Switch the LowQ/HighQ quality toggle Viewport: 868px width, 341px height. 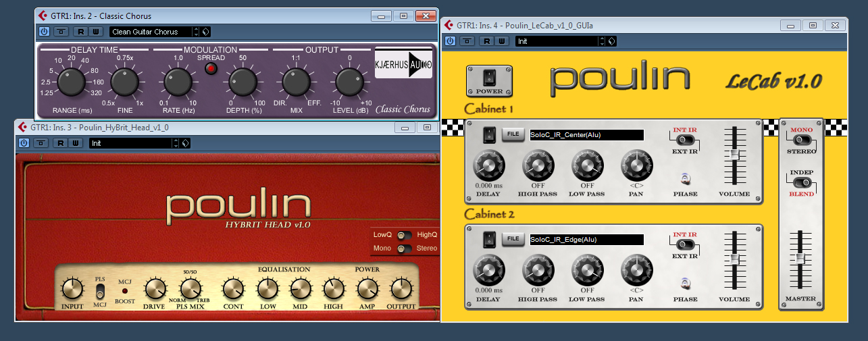coord(405,235)
